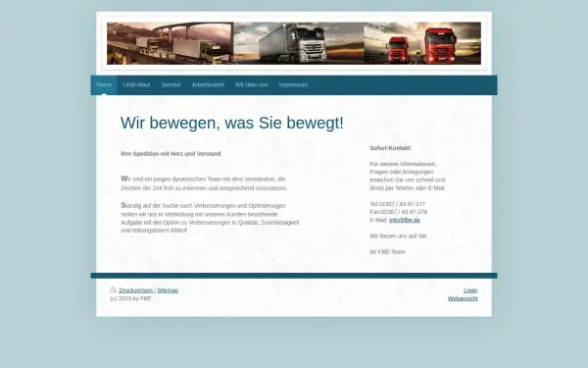
Task: Click the truck banner header image
Action: (294, 43)
